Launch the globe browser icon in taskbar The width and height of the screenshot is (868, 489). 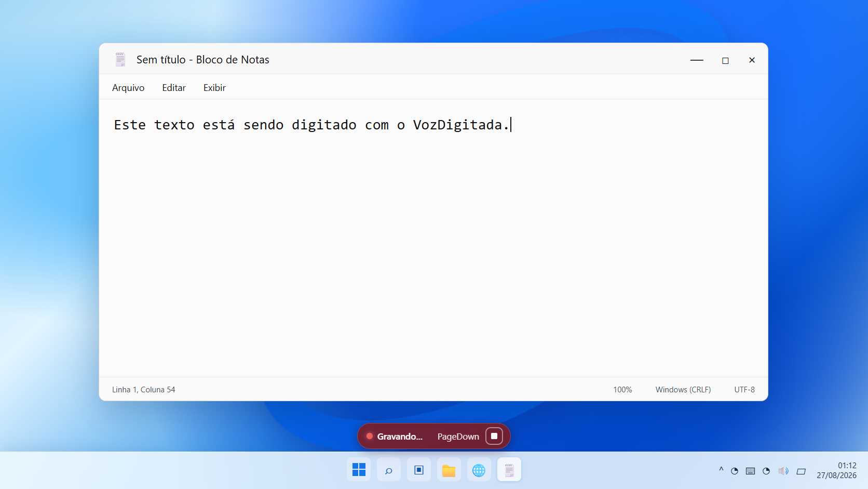[x=479, y=470]
